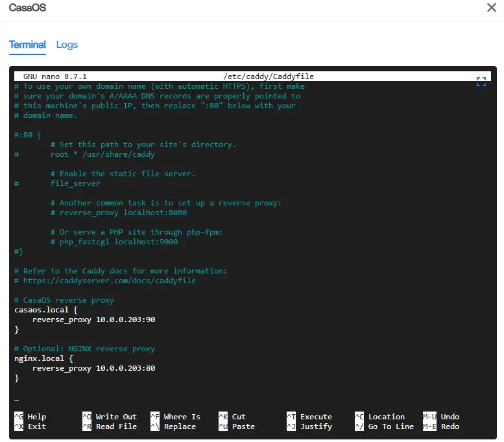Click the '# domain name.' comment line
Viewport: 504px width, 442px height.
(46, 115)
